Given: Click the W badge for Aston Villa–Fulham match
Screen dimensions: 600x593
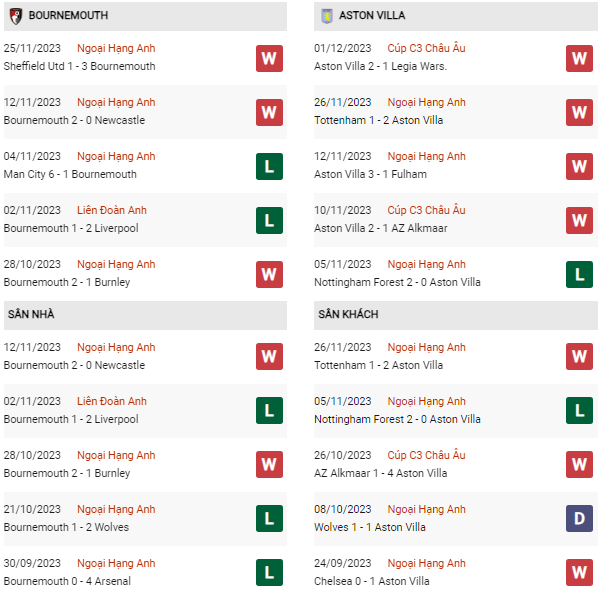Looking at the screenshot, I should tap(580, 166).
